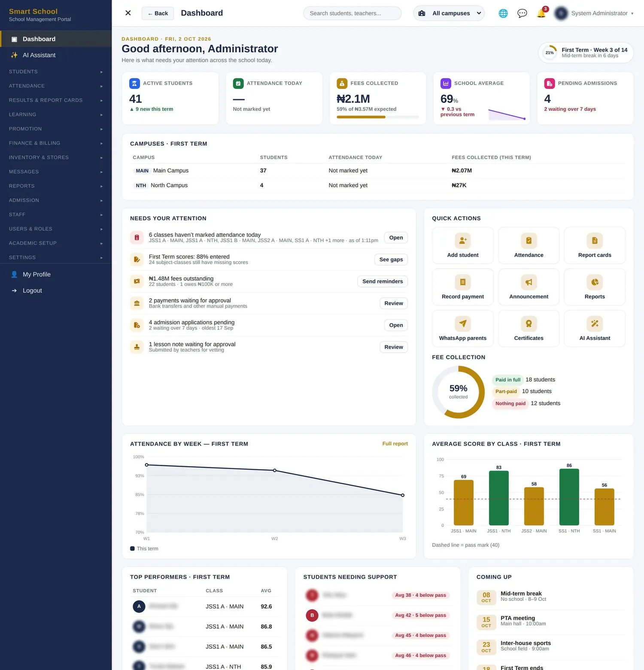The image size is (644, 670).
Task: Review the 2 payments waiting for approval
Action: click(394, 303)
